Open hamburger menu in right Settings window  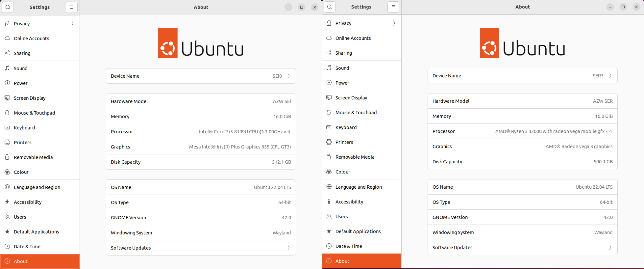pyautogui.click(x=393, y=7)
